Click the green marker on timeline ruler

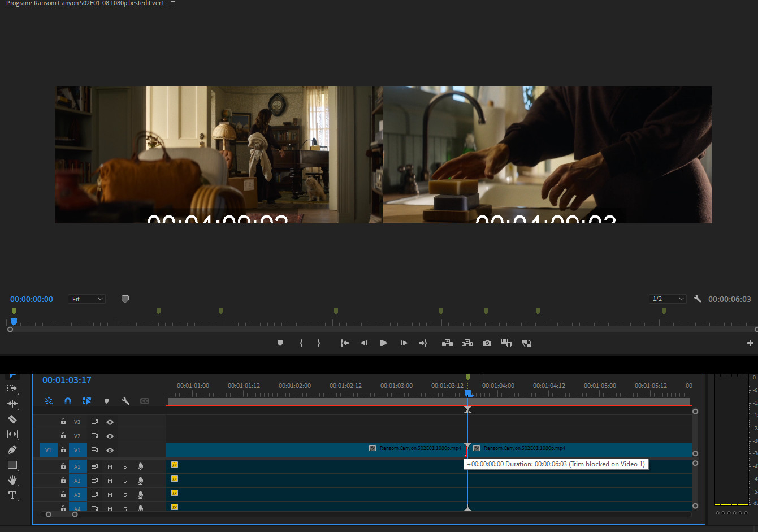click(467, 377)
